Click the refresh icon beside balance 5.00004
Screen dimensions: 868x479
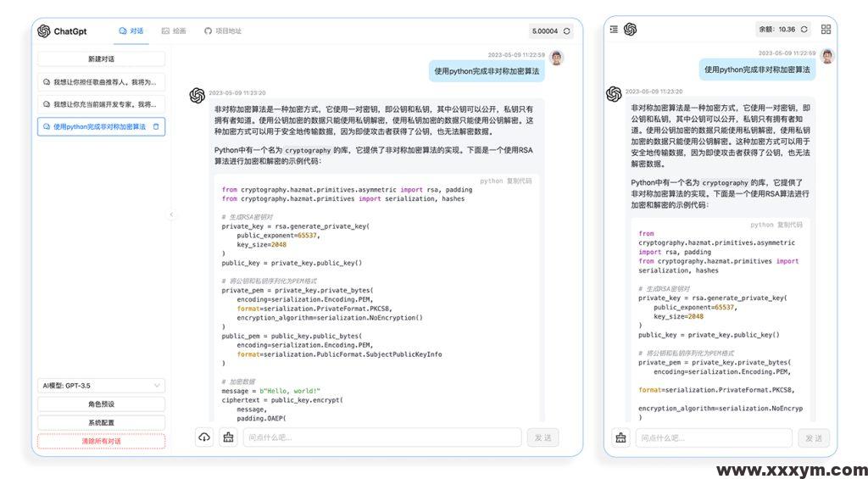(566, 31)
